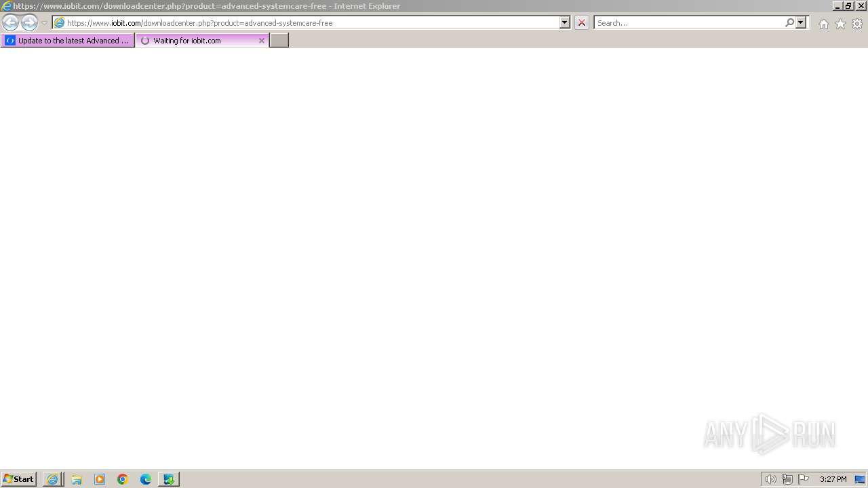Open Favorites star icon
This screenshot has width=868, height=488.
coord(840,24)
